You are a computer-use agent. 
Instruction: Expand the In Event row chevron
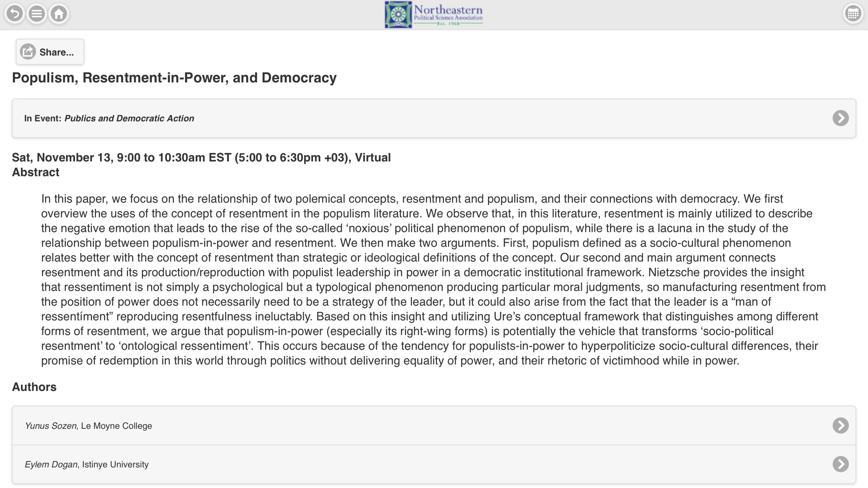(x=840, y=118)
